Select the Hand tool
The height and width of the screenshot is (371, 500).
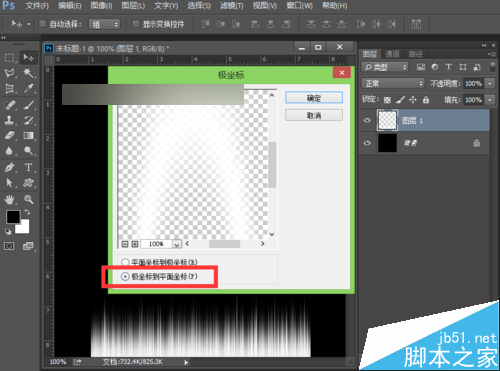pos(9,199)
